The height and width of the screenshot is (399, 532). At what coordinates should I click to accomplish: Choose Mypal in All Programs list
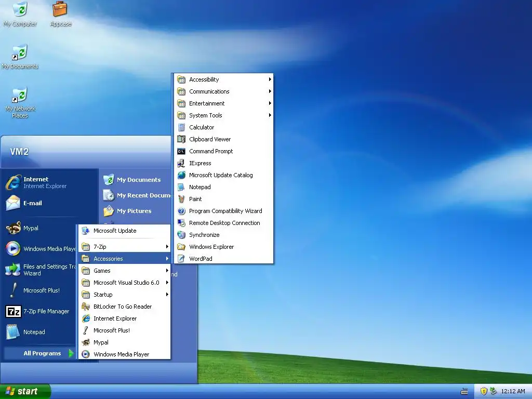click(125, 342)
